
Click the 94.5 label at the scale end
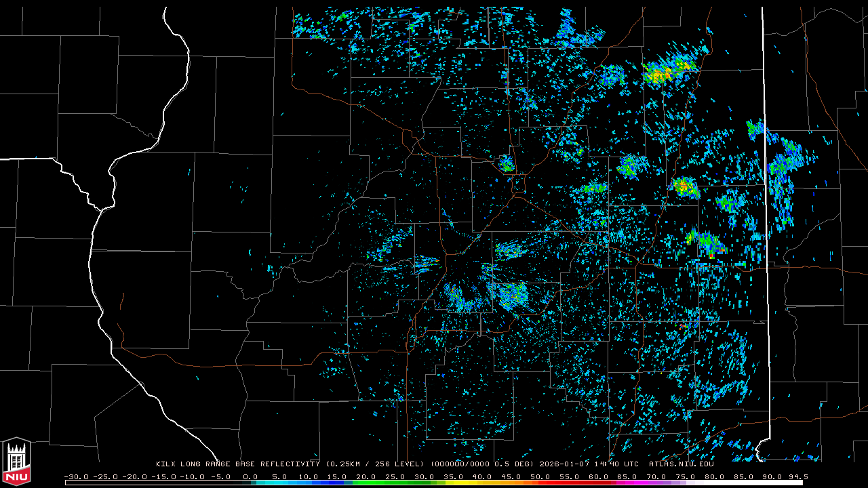pyautogui.click(x=798, y=476)
